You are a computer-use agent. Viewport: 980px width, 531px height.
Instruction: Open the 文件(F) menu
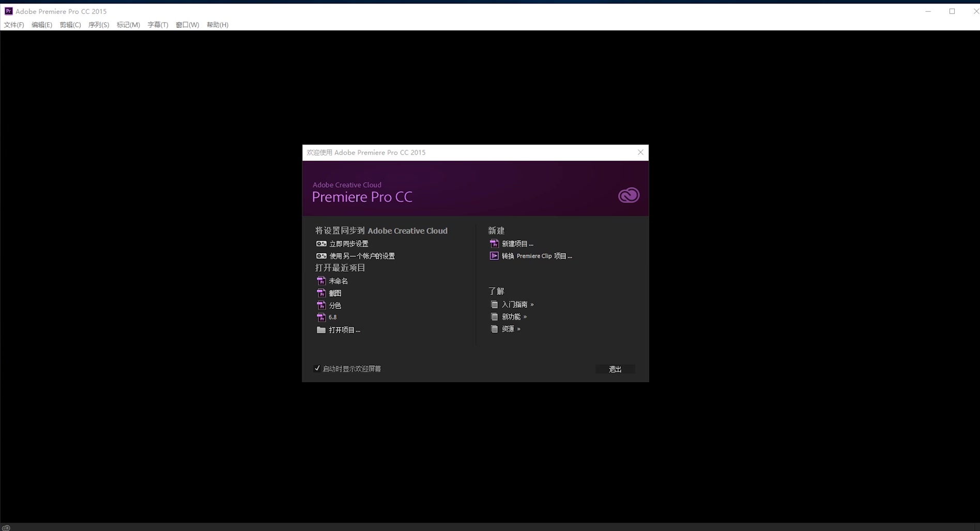[14, 25]
